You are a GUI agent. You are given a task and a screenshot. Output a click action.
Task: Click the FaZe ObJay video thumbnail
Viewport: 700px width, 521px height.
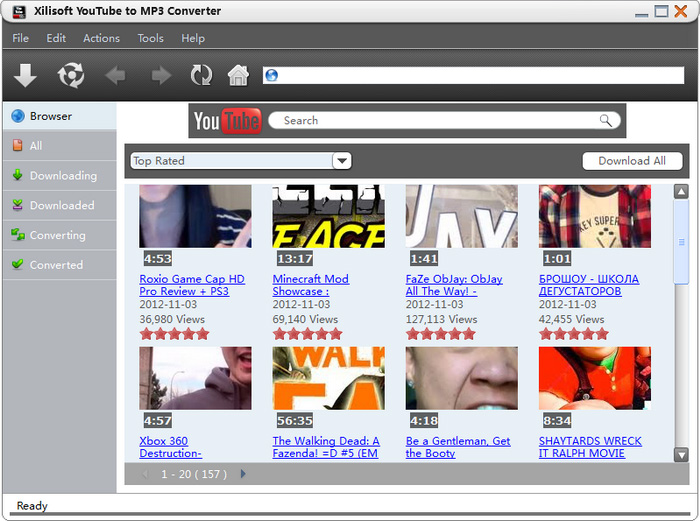(462, 217)
